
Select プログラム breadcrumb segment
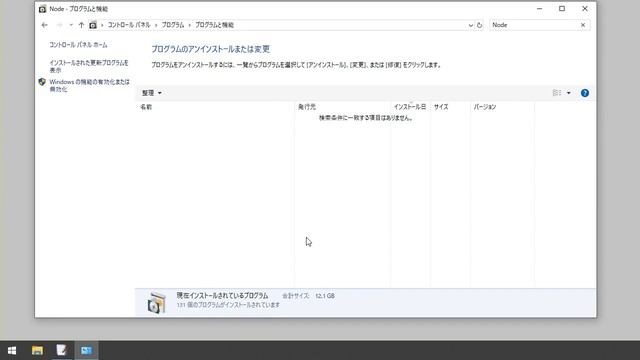pos(173,25)
